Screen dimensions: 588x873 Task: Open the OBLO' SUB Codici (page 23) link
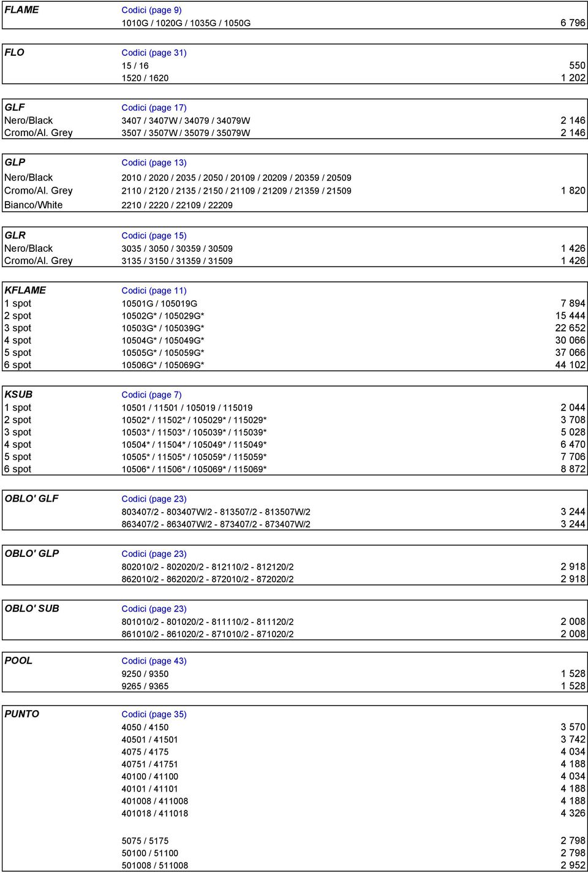154,609
